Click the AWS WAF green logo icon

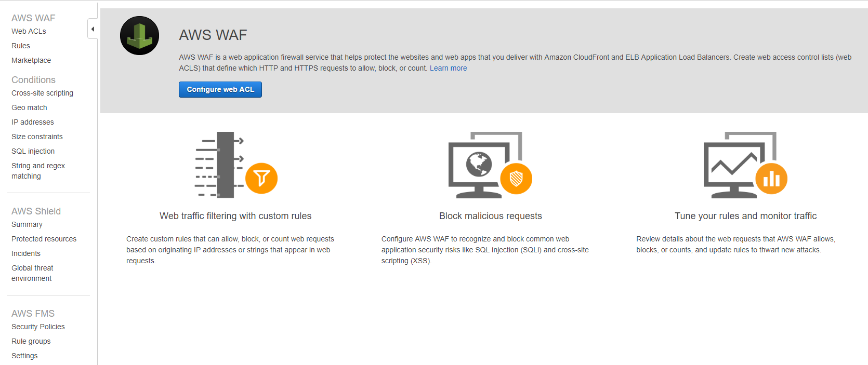click(x=139, y=35)
